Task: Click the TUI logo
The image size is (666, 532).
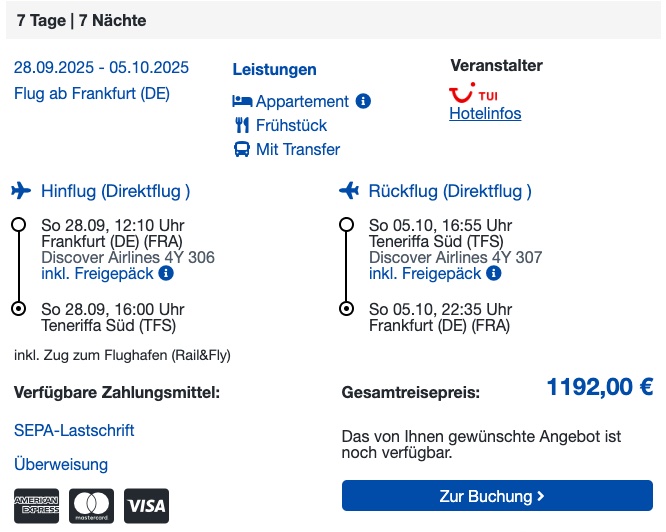Action: [473, 93]
